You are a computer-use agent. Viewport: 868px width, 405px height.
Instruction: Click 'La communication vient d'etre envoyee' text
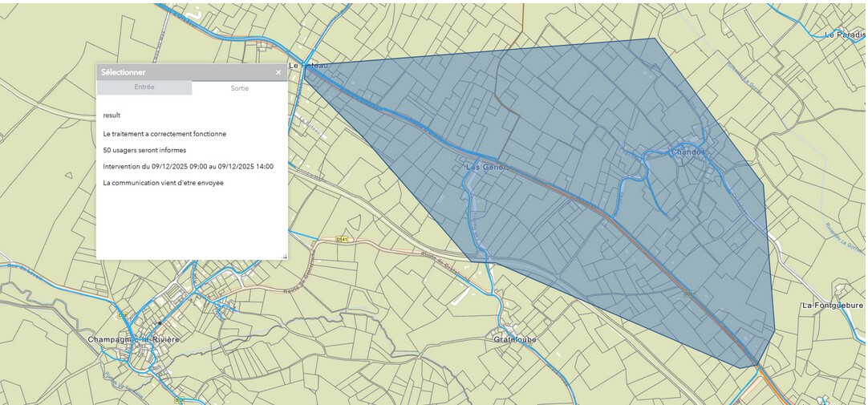[163, 183]
